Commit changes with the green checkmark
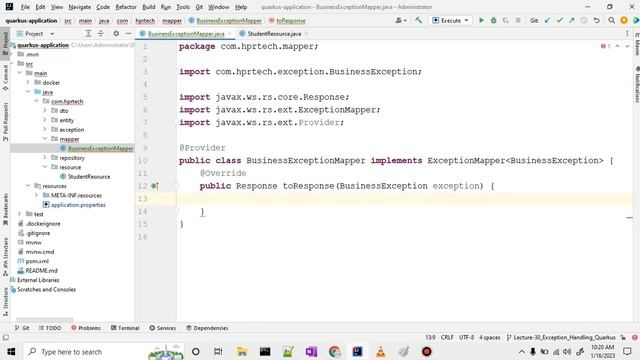This screenshot has height=360, width=640. coord(560,20)
